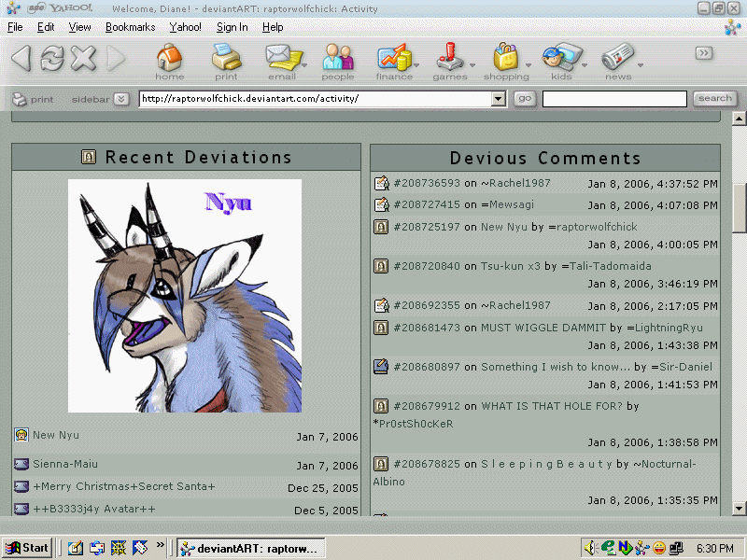This screenshot has width=747, height=560.
Task: Open the Bookmarks menu
Action: point(130,27)
